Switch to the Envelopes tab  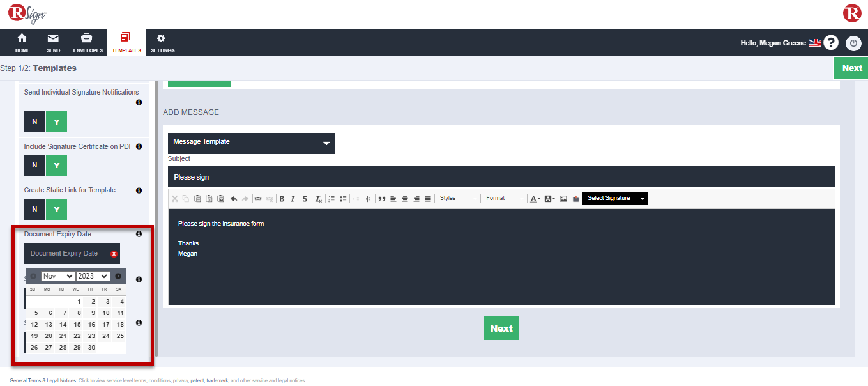pyautogui.click(x=88, y=42)
